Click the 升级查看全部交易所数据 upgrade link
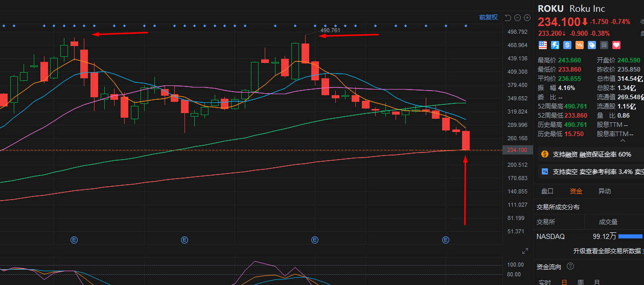Image resolution: width=644 pixels, height=285 pixels. (x=608, y=251)
